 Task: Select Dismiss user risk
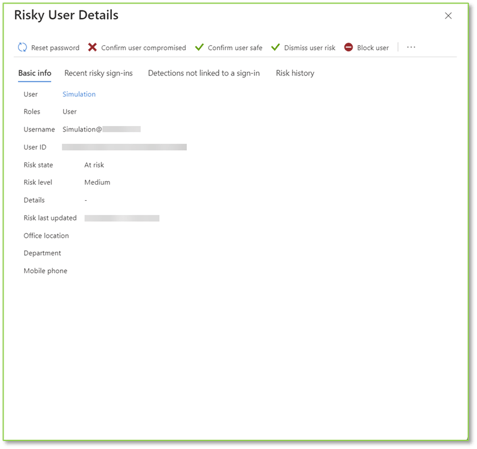(x=303, y=48)
